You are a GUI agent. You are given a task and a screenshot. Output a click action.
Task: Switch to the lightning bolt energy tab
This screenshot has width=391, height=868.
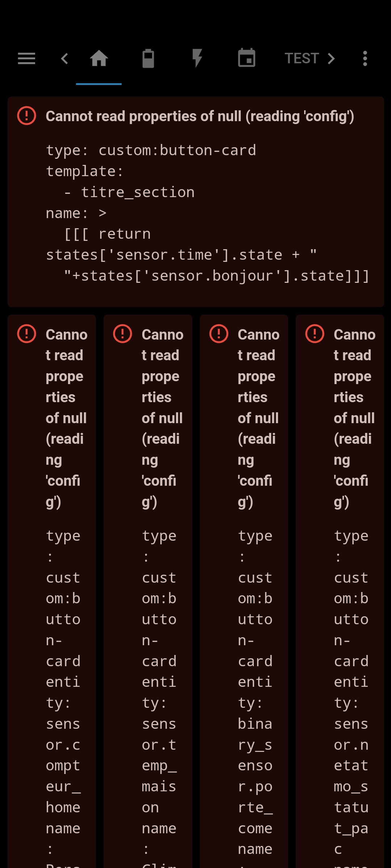tap(197, 58)
